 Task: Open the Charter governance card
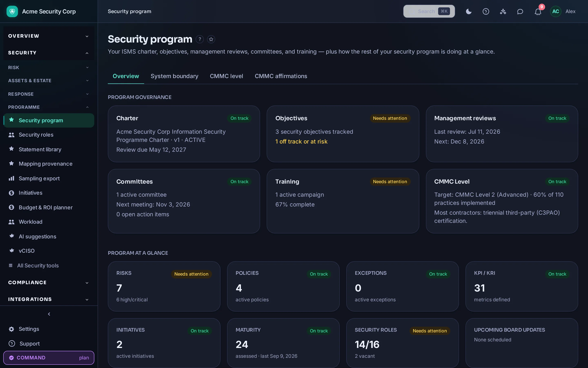click(184, 134)
